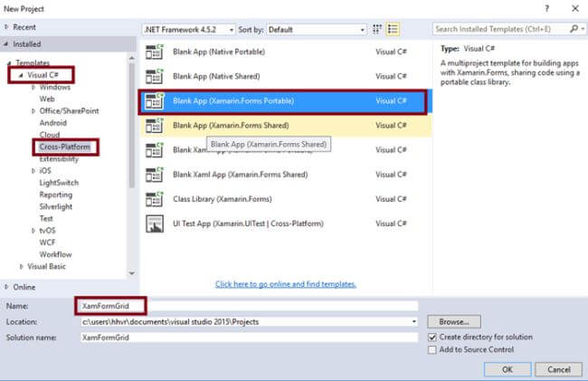Expand the Visual Basic tree node
This screenshot has width=588, height=381.
point(22,266)
